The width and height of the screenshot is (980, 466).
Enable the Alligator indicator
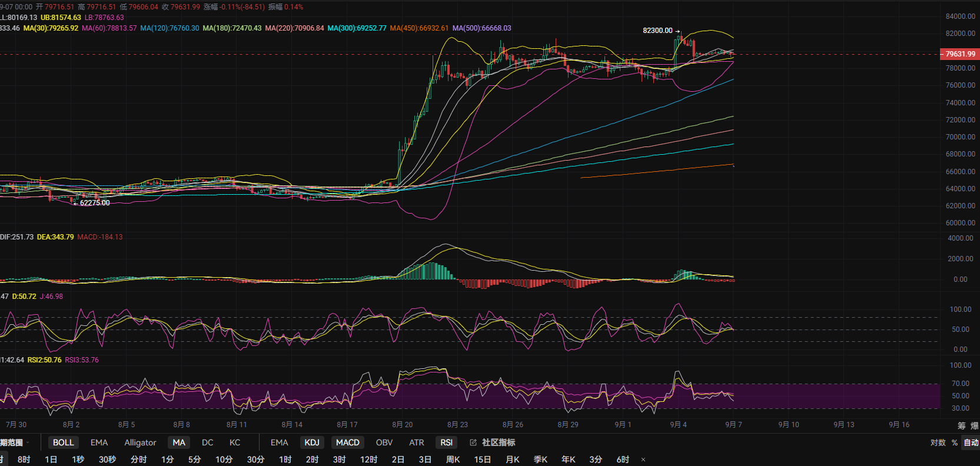[x=140, y=442]
